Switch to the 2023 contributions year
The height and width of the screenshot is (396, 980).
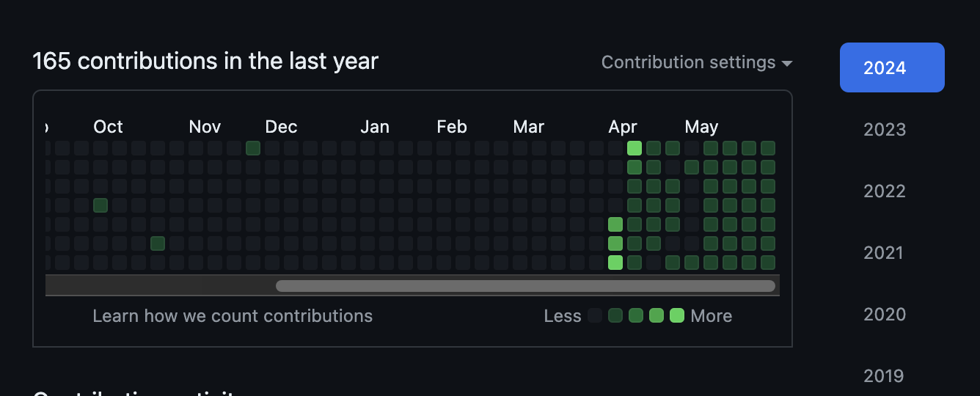pos(885,130)
